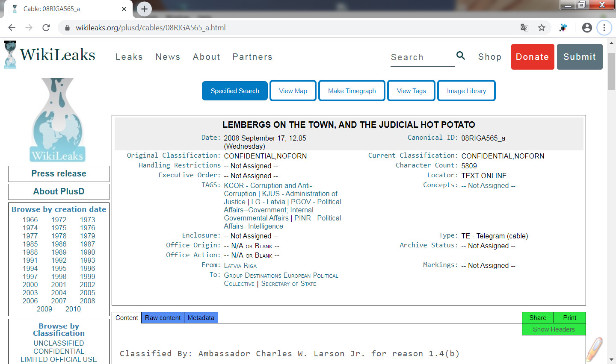Click the browser forward arrow
The image size is (616, 364).
pyautogui.click(x=29, y=28)
